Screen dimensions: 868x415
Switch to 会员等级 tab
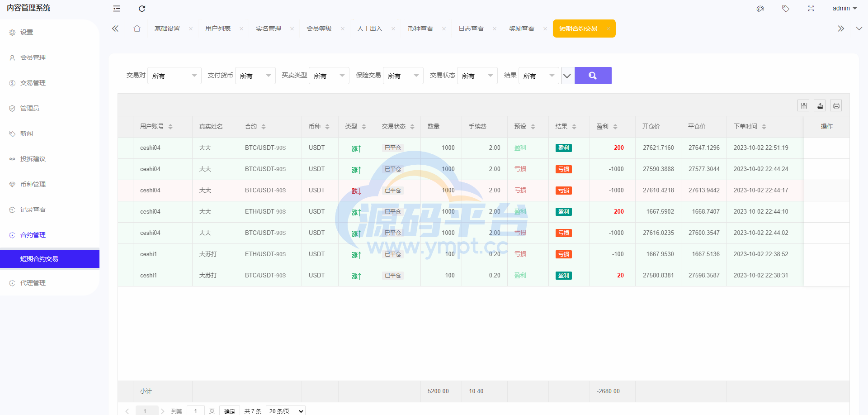point(319,29)
